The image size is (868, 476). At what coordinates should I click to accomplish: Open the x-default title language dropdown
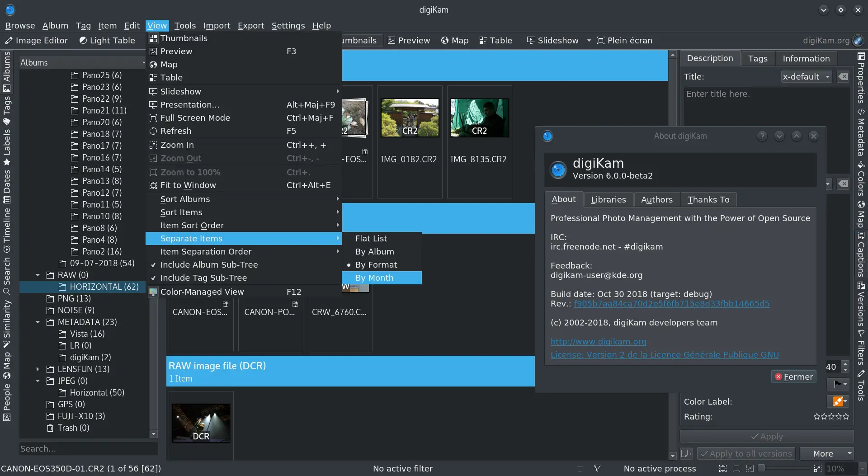tap(806, 76)
